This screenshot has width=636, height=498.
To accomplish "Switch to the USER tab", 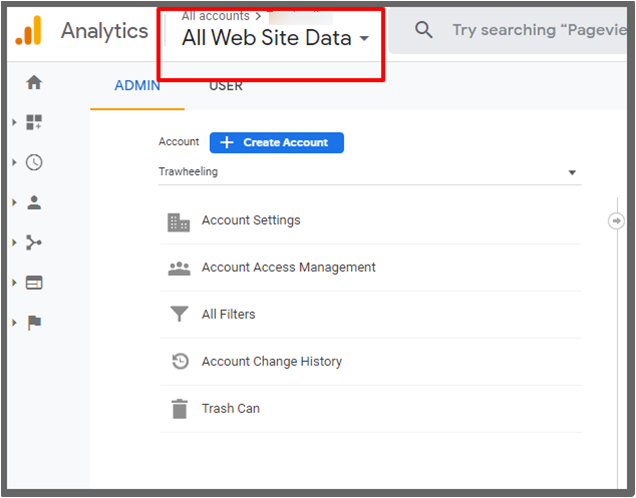I will [x=225, y=85].
